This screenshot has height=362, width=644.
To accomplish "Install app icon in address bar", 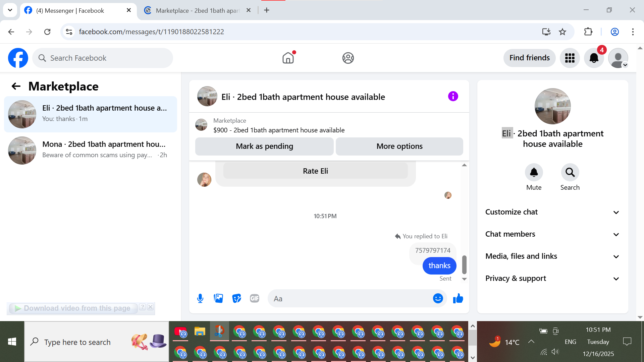I will (x=546, y=32).
